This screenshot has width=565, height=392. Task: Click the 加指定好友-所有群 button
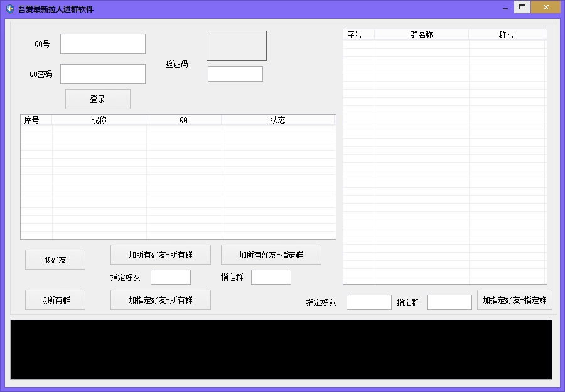tap(161, 300)
